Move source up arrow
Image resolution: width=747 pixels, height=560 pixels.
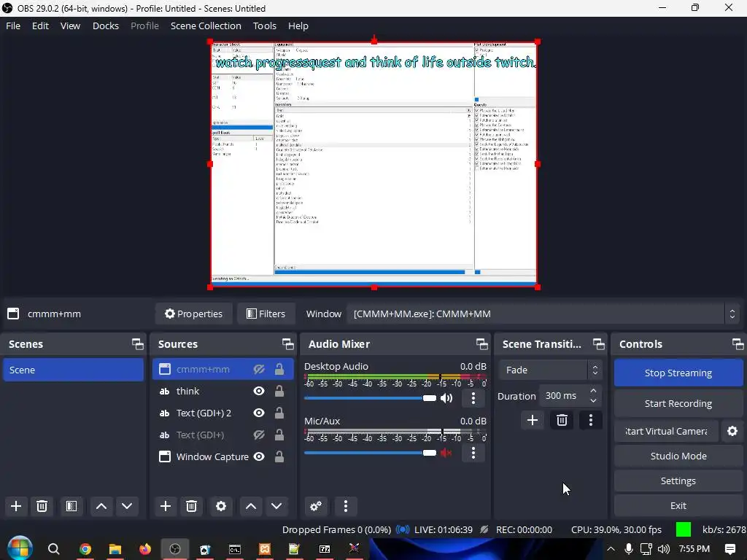point(251,506)
